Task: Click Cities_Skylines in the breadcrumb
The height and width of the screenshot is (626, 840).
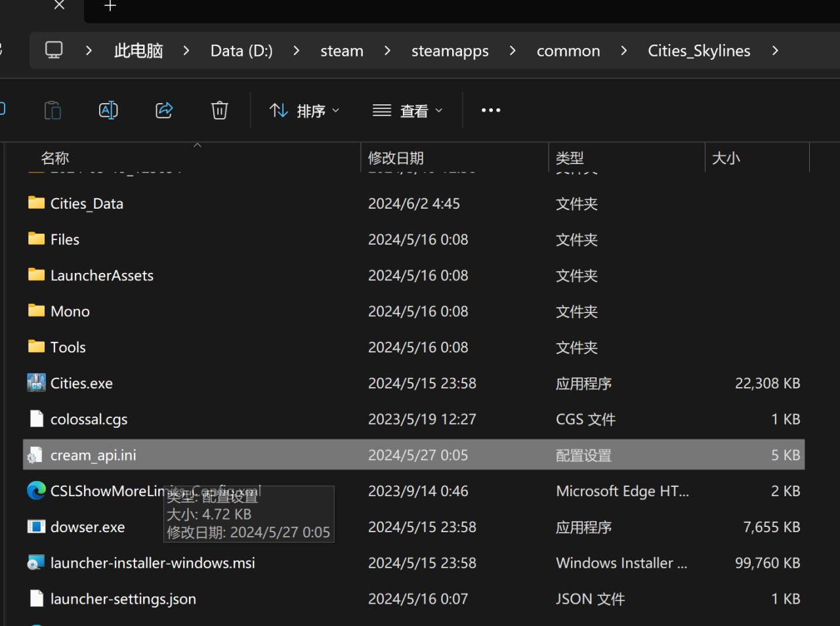Action: pos(699,51)
